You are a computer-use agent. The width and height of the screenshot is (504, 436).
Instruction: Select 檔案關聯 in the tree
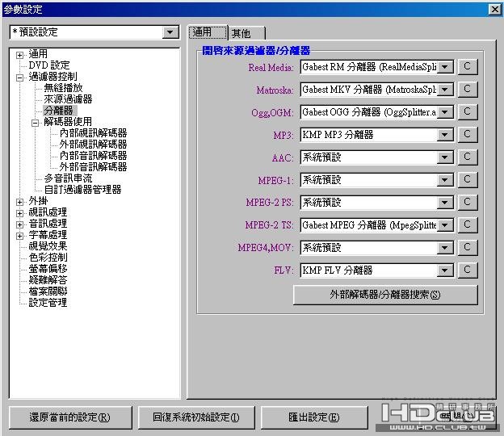click(48, 291)
